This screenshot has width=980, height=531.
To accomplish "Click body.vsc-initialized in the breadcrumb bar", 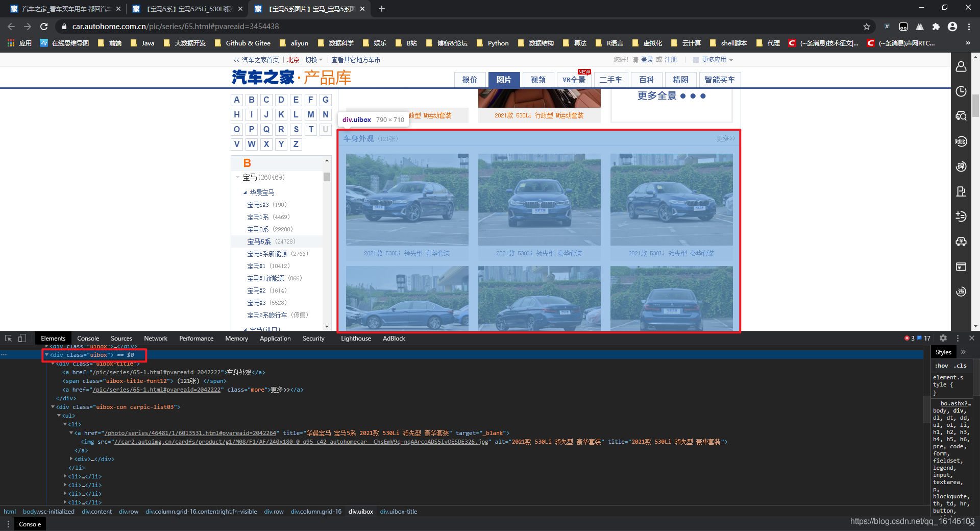I will coord(48,512).
